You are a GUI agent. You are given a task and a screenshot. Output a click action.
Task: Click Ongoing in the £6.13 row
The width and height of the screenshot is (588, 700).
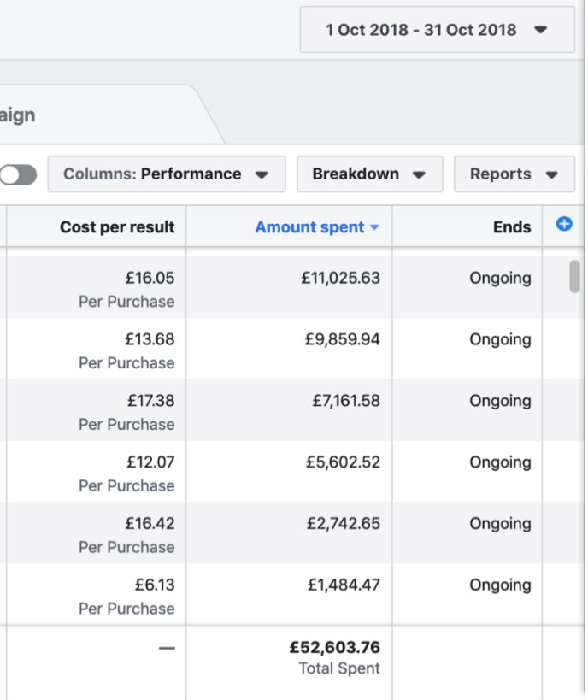[499, 585]
